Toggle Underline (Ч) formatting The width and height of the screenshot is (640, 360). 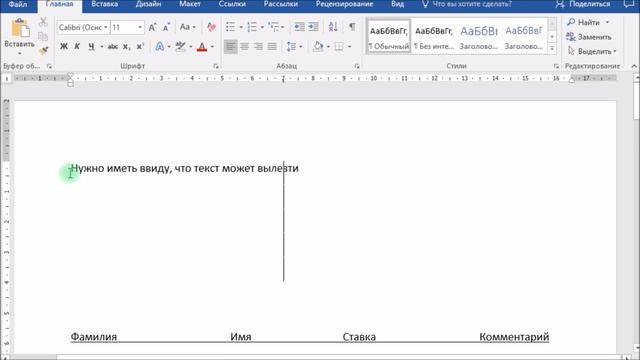[x=91, y=47]
